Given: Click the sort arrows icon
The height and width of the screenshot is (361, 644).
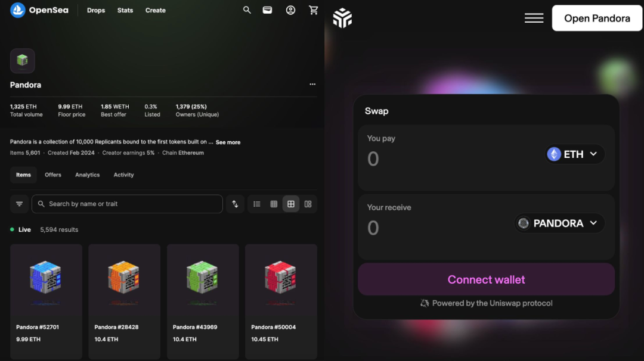Looking at the screenshot, I should point(235,204).
